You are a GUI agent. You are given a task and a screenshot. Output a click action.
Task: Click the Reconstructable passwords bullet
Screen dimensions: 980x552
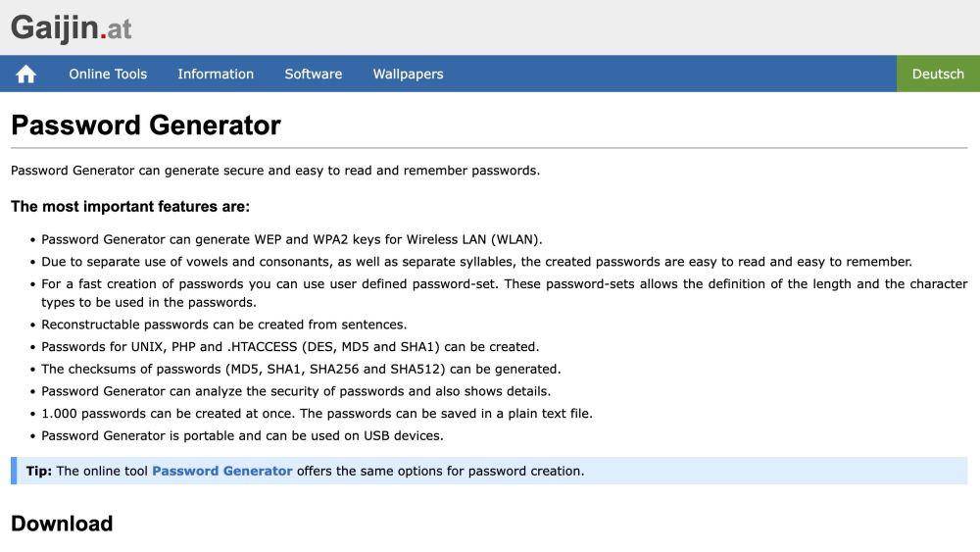pos(223,325)
